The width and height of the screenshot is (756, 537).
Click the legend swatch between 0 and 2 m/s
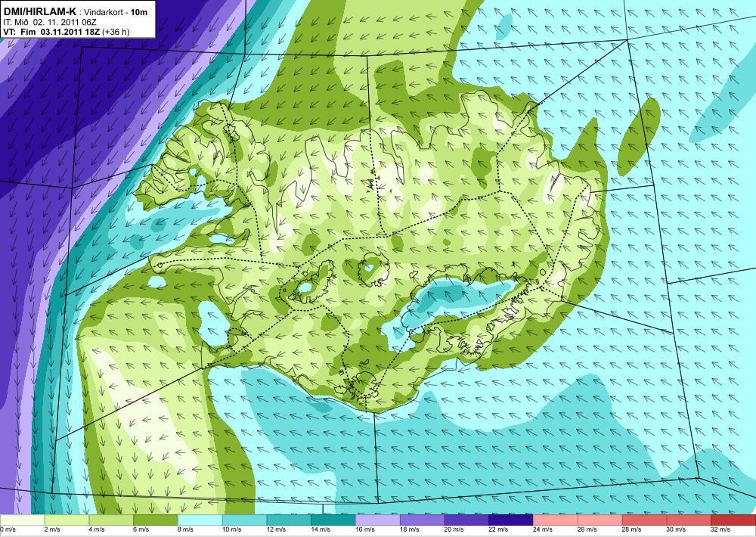[x=22, y=520]
